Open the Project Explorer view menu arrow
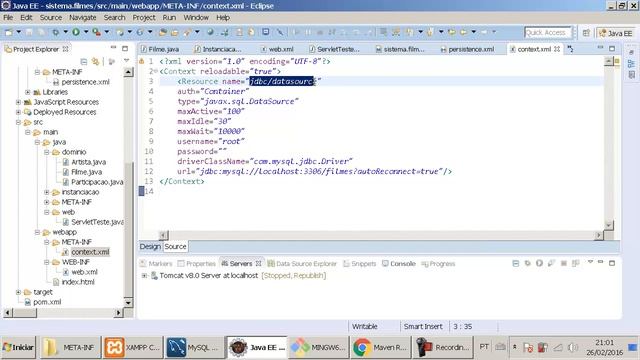This screenshot has height=360, width=640. pos(126,61)
